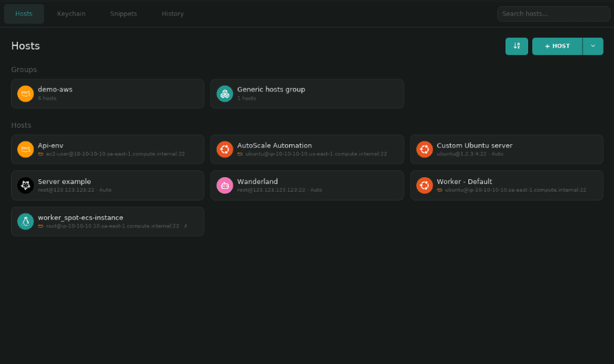Screen dimensions: 614x364
Task: Focus the Search hosts input field
Action: (x=554, y=14)
